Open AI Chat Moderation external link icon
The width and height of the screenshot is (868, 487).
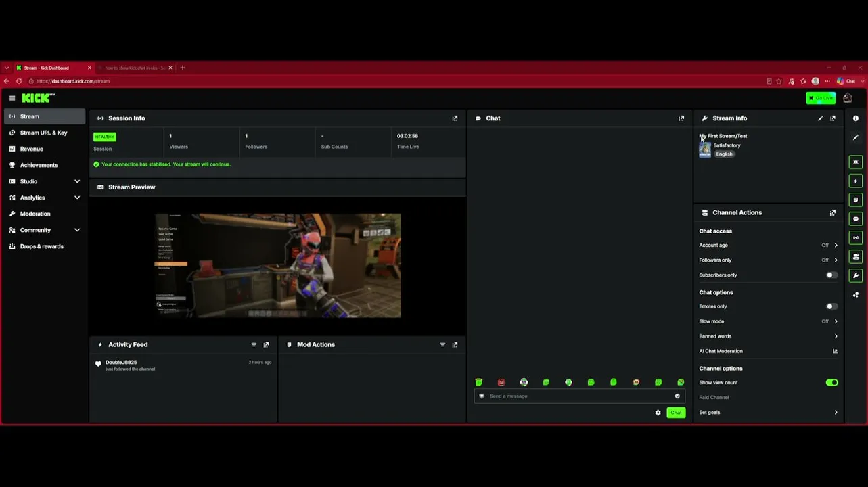pos(835,351)
